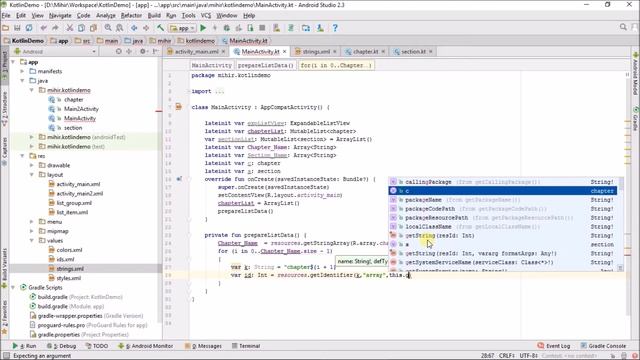Click the Undo arrow icon
Screen dimensions: 640x360
43,28
